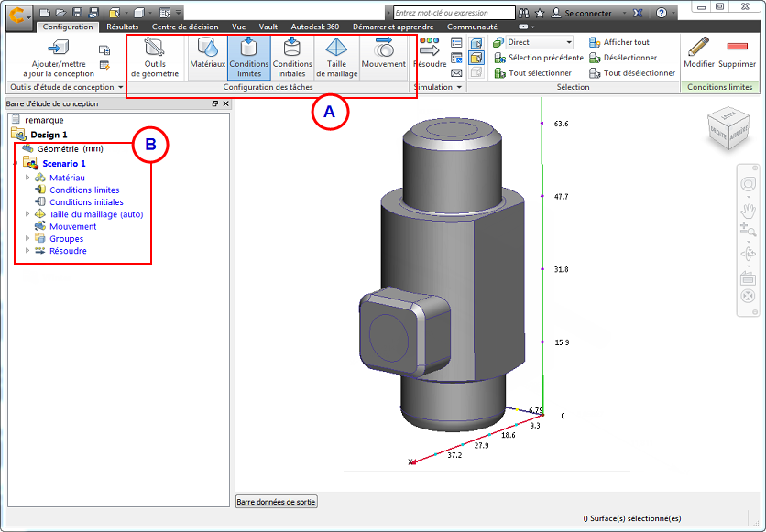Click the favorites star icon
The image size is (766, 532).
[x=540, y=13]
